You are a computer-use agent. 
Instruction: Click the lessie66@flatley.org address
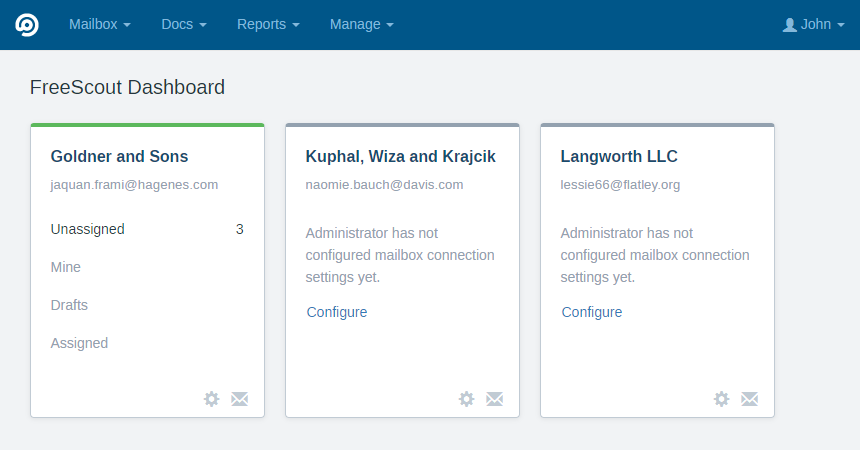(x=620, y=185)
